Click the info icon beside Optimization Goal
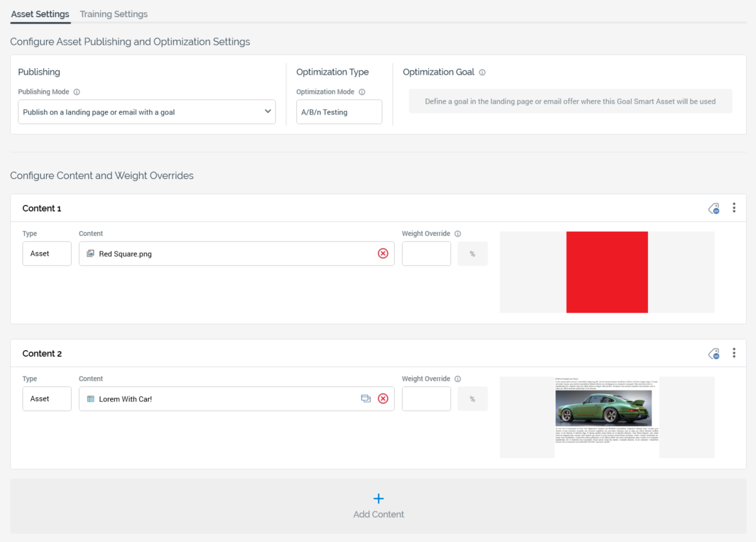The width and height of the screenshot is (756, 542). [482, 72]
